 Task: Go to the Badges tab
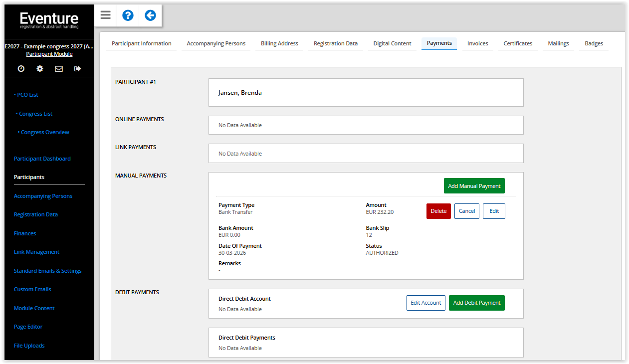tap(594, 43)
